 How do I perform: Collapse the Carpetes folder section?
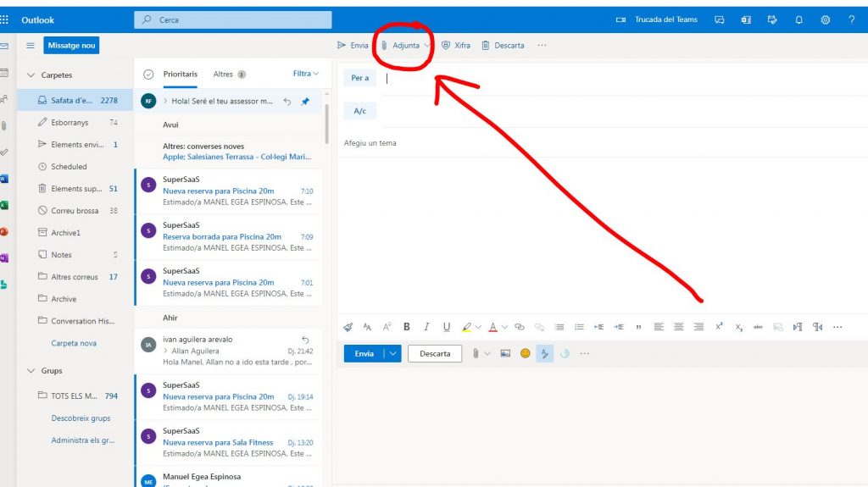[x=31, y=75]
